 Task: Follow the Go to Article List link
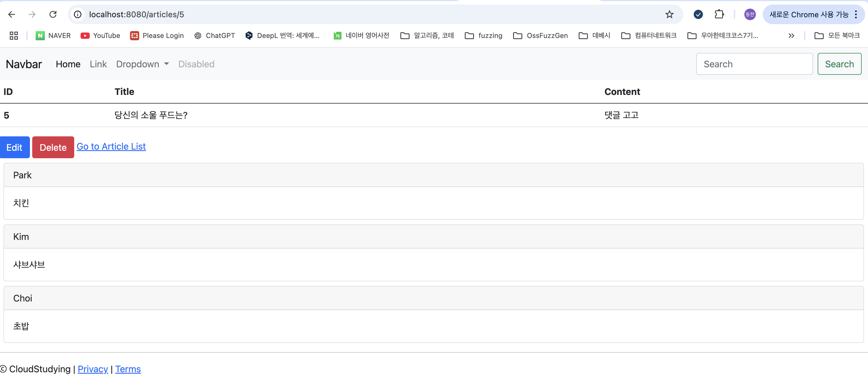point(111,146)
